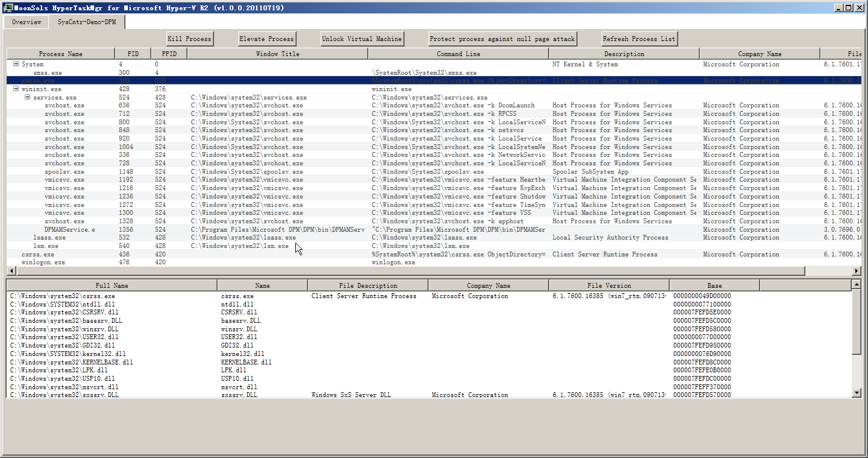
Task: Select csrss.exe with PID 436
Action: tap(434, 254)
